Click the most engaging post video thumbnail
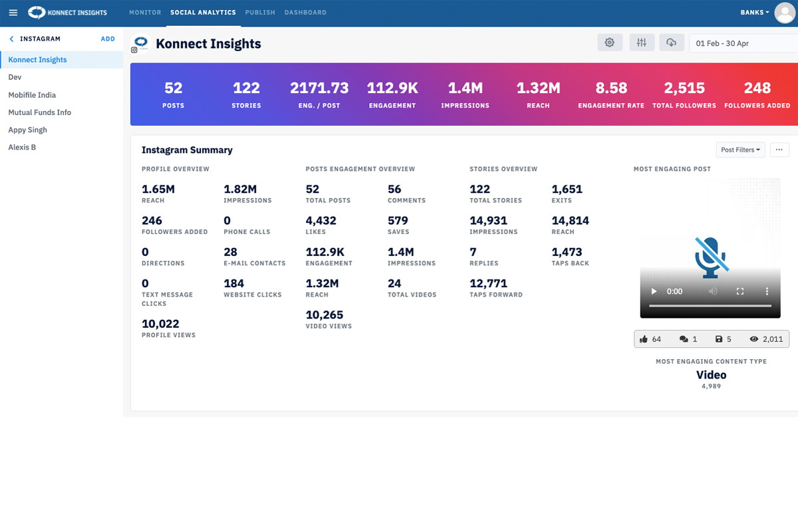Viewport: 798px width, 532px height. click(x=710, y=248)
